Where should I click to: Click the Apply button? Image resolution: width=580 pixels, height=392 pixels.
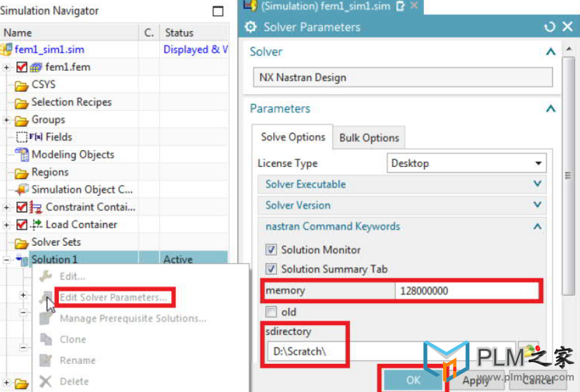[475, 381]
